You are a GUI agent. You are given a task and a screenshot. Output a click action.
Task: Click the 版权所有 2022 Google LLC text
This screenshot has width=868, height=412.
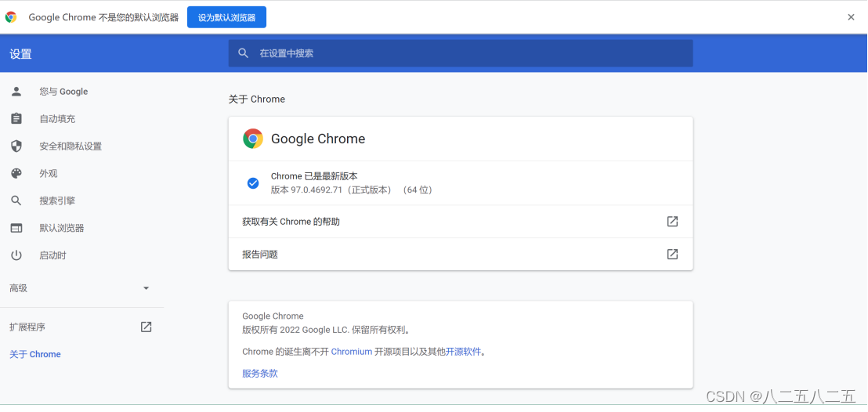tap(295, 330)
